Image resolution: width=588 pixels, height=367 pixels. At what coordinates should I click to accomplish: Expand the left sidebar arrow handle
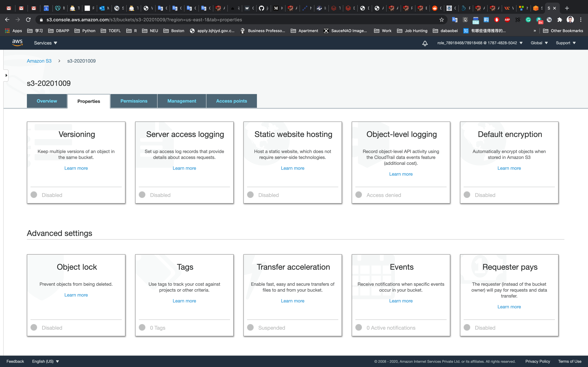(x=6, y=76)
